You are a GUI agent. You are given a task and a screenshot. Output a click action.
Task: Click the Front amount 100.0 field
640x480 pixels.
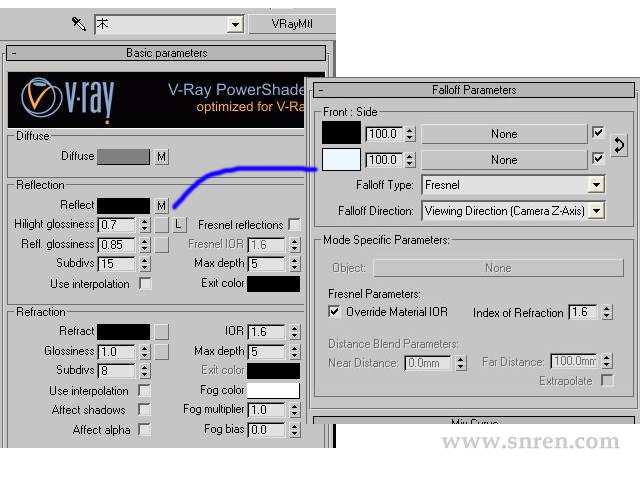tap(384, 134)
